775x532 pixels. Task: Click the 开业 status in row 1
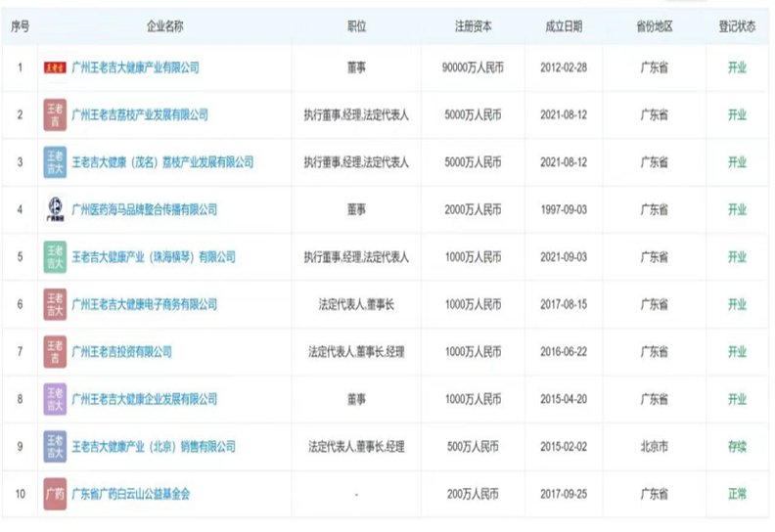click(737, 67)
